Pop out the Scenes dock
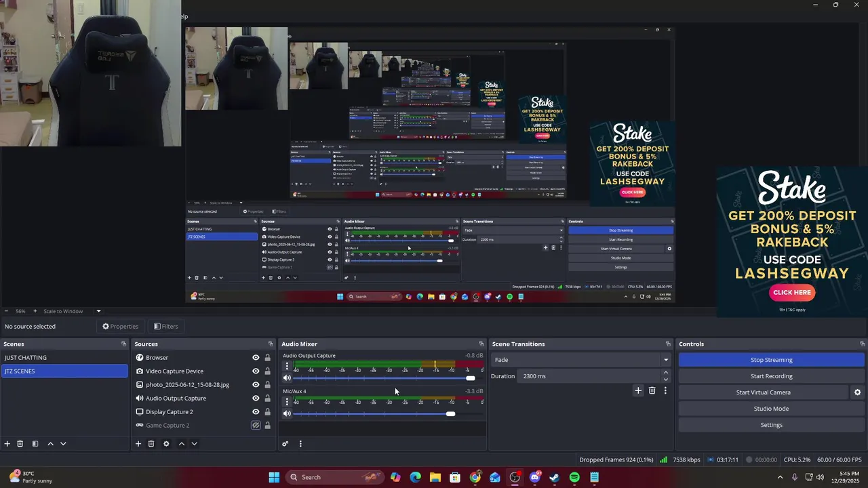The width and height of the screenshot is (868, 488). click(x=123, y=344)
